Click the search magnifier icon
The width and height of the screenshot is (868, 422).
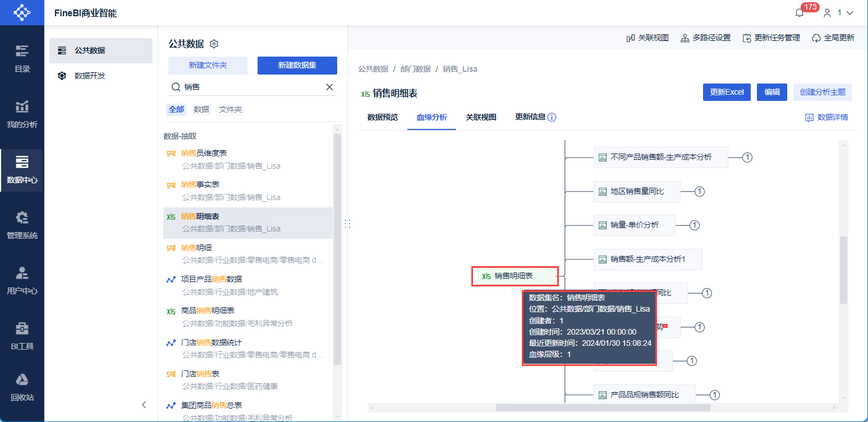pyautogui.click(x=176, y=87)
